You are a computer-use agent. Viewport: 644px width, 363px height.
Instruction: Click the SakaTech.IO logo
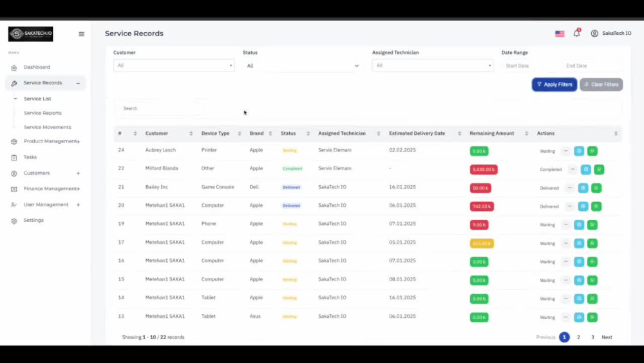tap(30, 34)
